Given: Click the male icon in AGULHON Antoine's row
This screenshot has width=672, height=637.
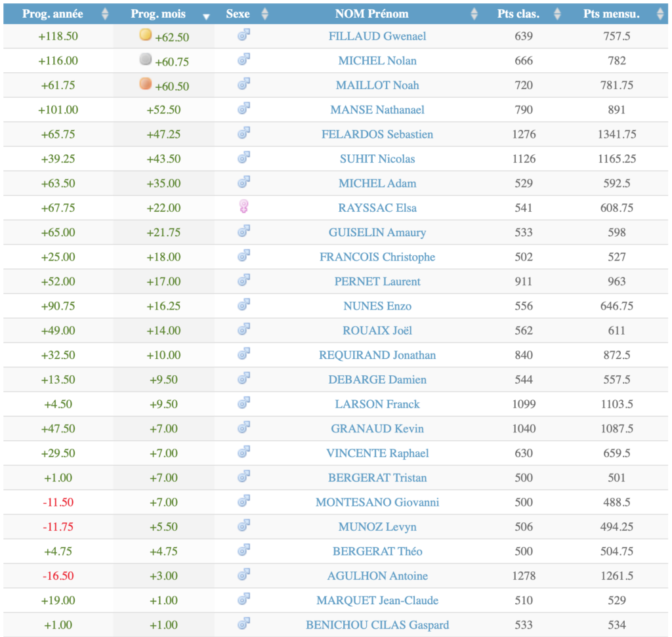Looking at the screenshot, I should point(243,575).
